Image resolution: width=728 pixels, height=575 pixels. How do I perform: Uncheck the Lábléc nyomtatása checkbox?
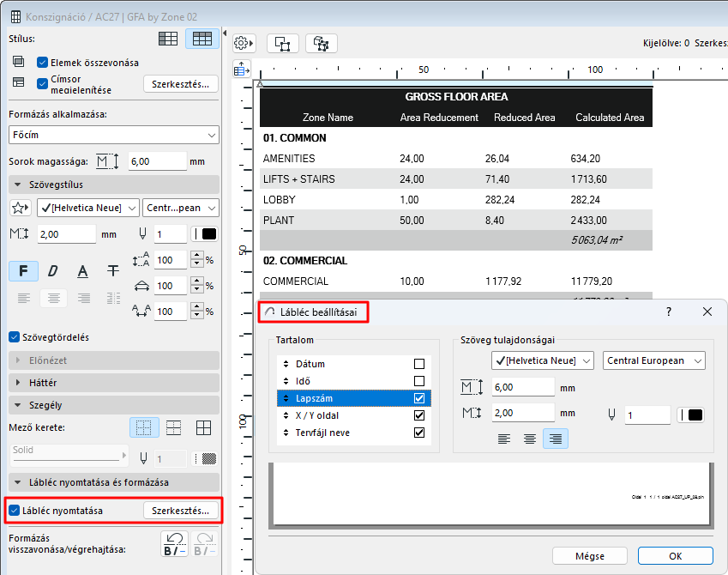coord(14,511)
